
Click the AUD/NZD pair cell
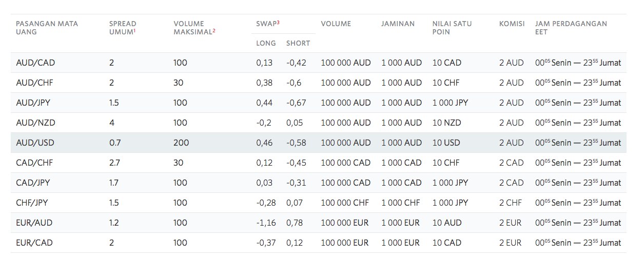[35, 123]
